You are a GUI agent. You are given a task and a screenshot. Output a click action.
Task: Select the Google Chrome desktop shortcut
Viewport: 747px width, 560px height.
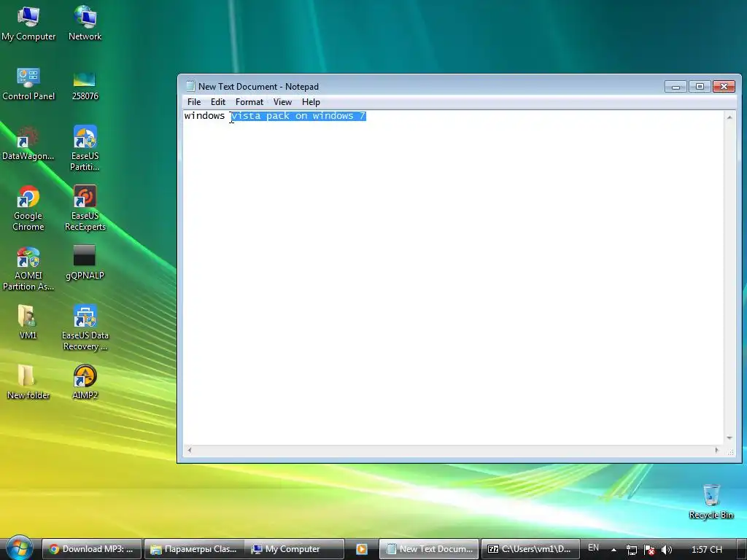point(28,208)
